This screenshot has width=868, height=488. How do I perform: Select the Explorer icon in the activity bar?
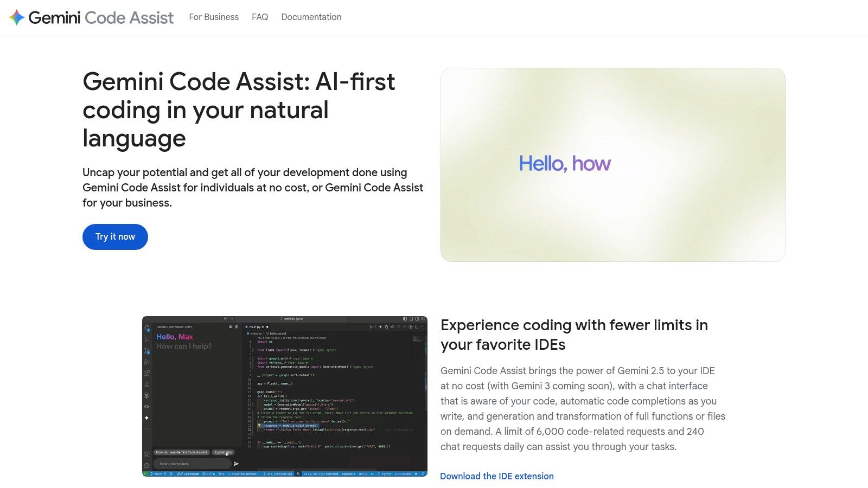146,328
